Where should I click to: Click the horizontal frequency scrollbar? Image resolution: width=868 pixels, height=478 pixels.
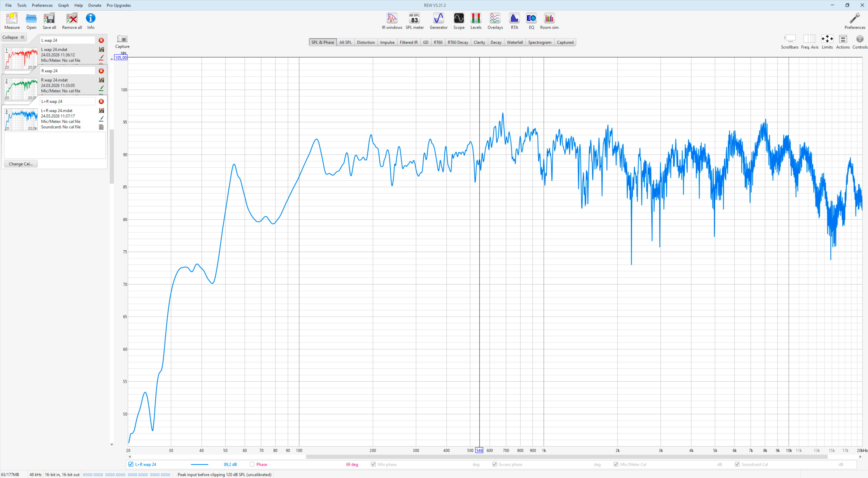[566, 457]
